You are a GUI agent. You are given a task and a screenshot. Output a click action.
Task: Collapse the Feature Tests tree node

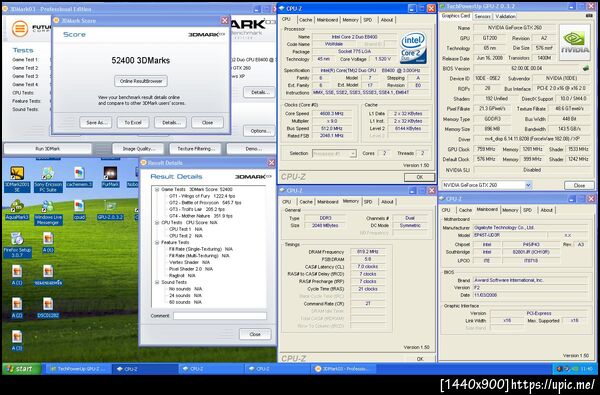[157, 242]
